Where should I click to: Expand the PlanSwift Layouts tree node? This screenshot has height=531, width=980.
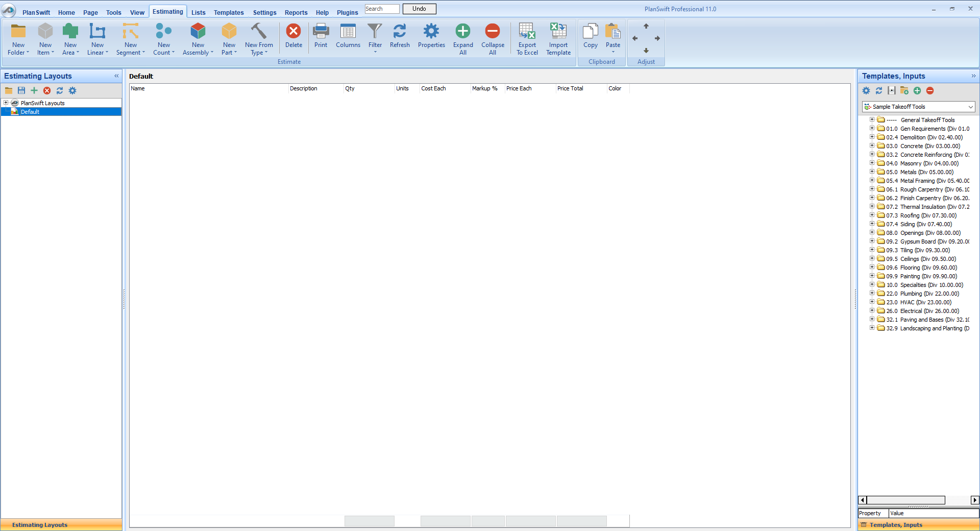[6, 103]
